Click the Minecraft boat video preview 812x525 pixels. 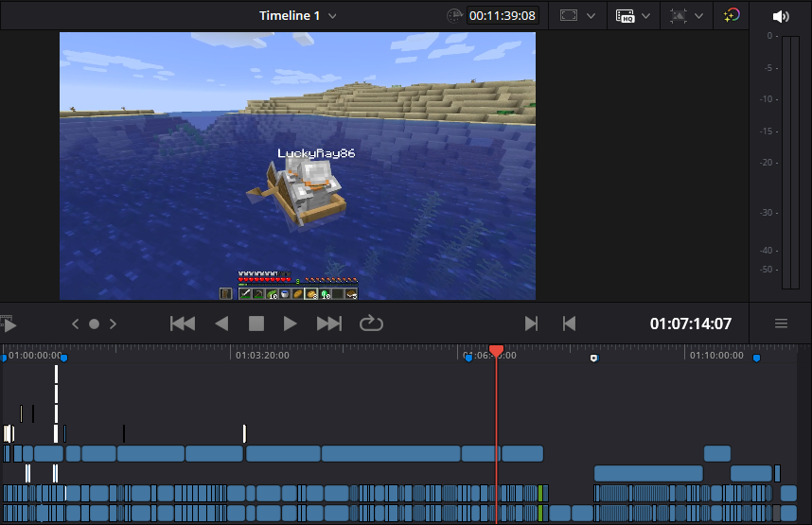click(297, 166)
